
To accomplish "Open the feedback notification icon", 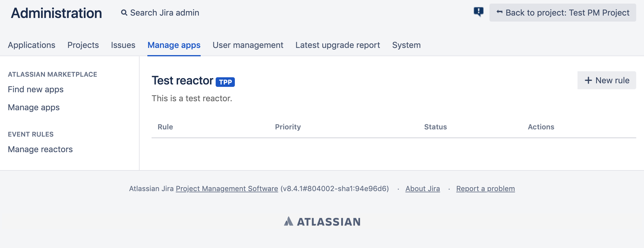I will [x=479, y=12].
